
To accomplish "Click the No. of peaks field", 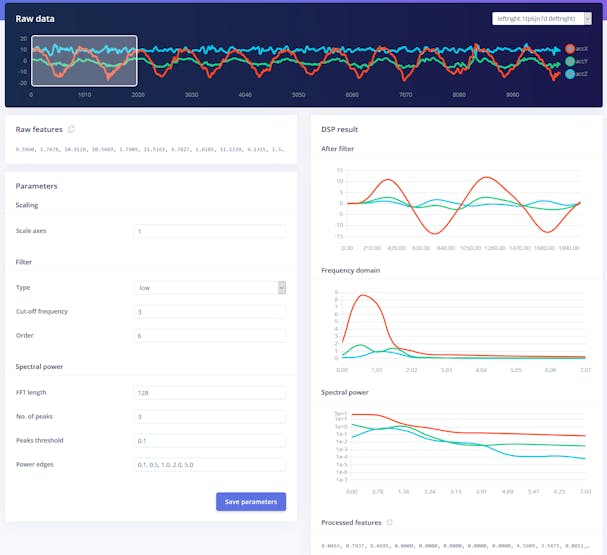I will click(x=210, y=416).
